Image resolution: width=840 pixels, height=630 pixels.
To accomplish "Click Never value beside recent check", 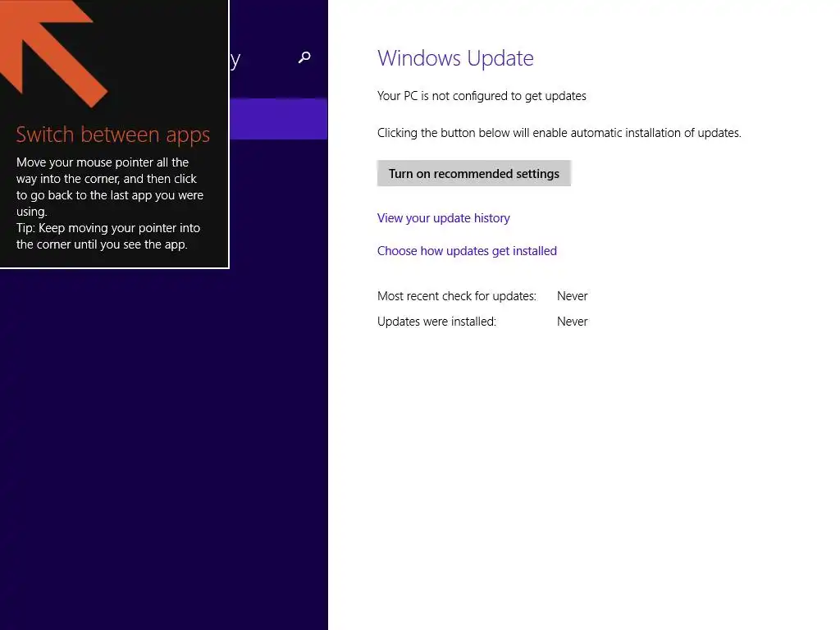I will (x=572, y=296).
